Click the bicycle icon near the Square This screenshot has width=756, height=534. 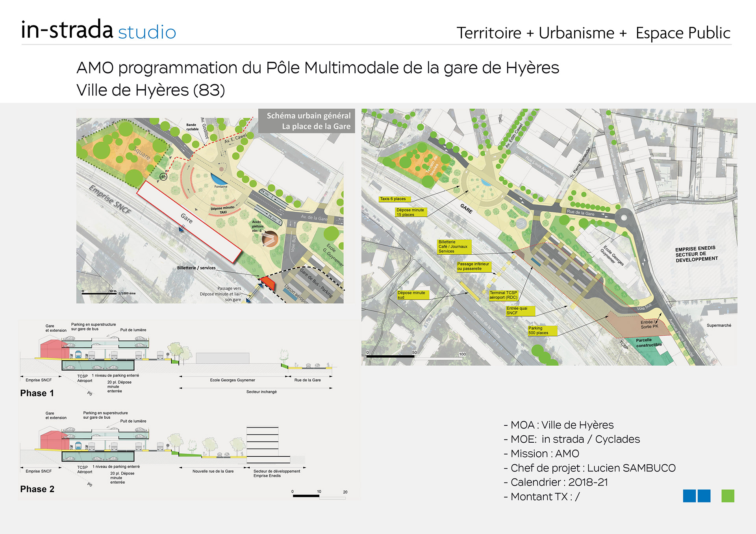pyautogui.click(x=163, y=177)
